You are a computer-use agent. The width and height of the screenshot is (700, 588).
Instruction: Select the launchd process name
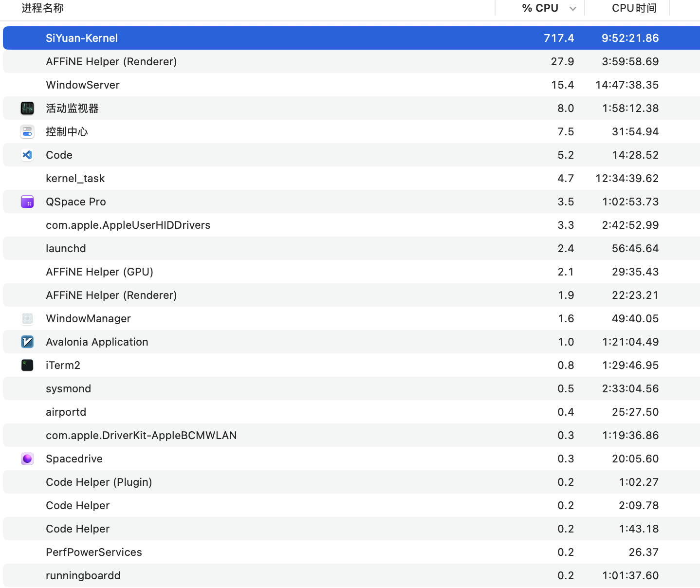click(x=66, y=248)
